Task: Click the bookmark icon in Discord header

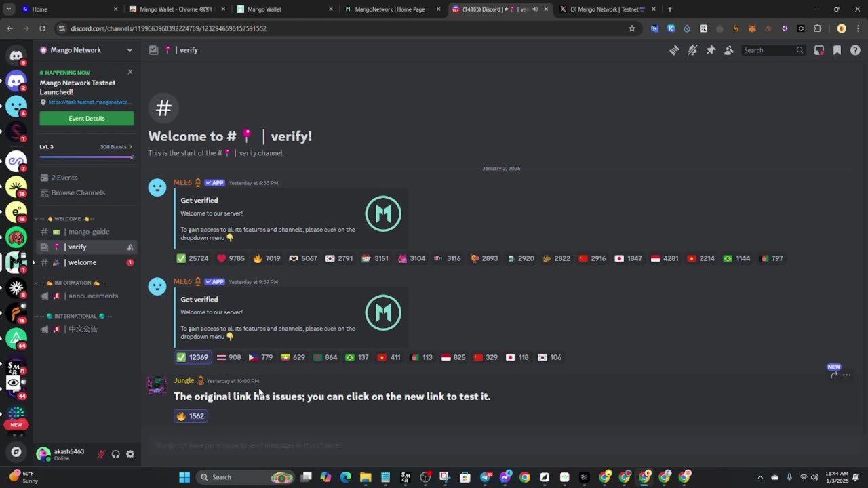Action: (x=837, y=50)
